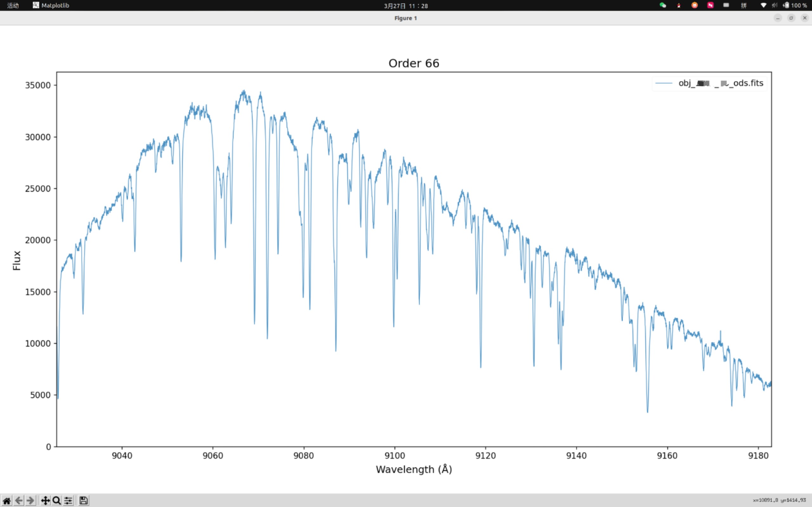Click the battery 100 % indicator
The width and height of the screenshot is (812, 507).
(x=795, y=5)
